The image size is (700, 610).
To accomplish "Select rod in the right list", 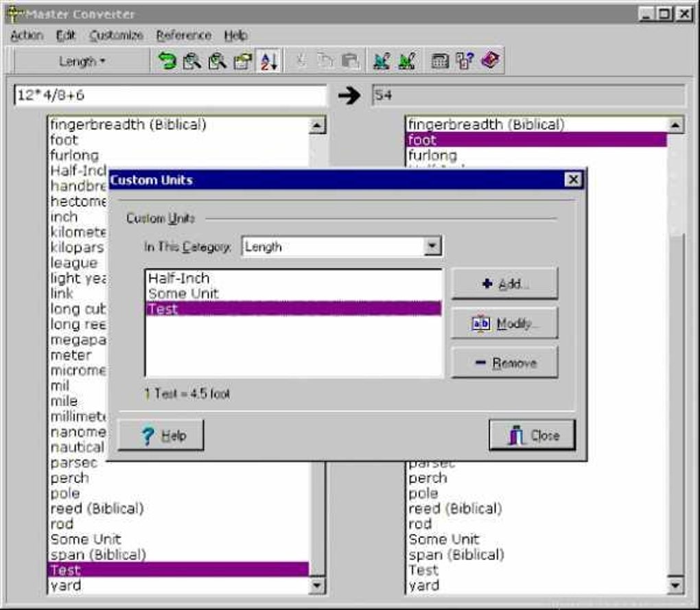I will click(x=537, y=524).
